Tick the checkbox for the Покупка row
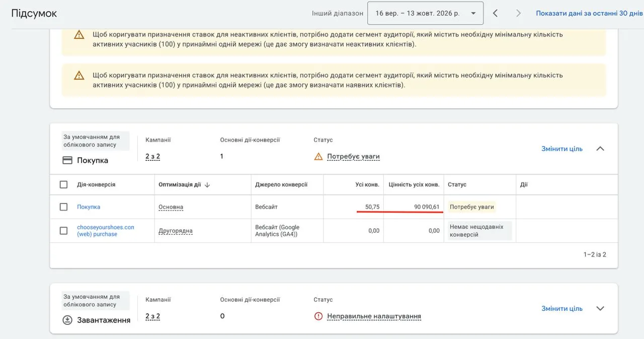The width and height of the screenshot is (644, 339). coord(63,207)
